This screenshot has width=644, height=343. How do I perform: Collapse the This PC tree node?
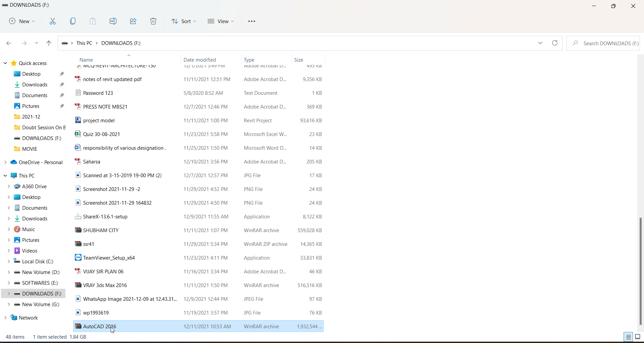pos(5,176)
